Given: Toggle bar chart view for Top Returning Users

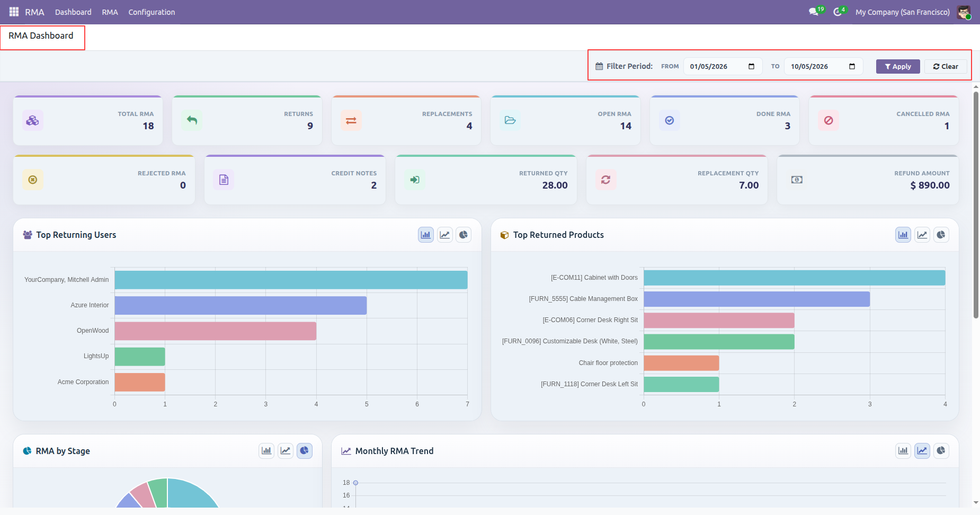Looking at the screenshot, I should coord(426,235).
